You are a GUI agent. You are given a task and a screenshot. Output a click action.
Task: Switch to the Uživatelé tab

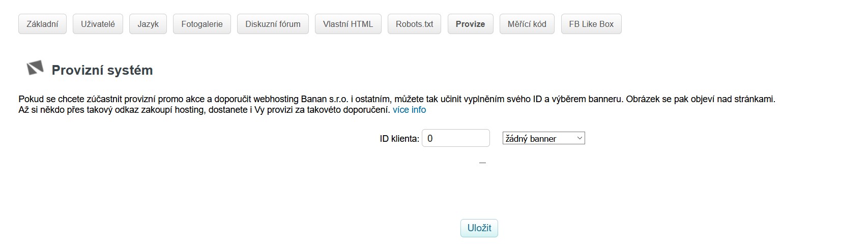tap(98, 24)
